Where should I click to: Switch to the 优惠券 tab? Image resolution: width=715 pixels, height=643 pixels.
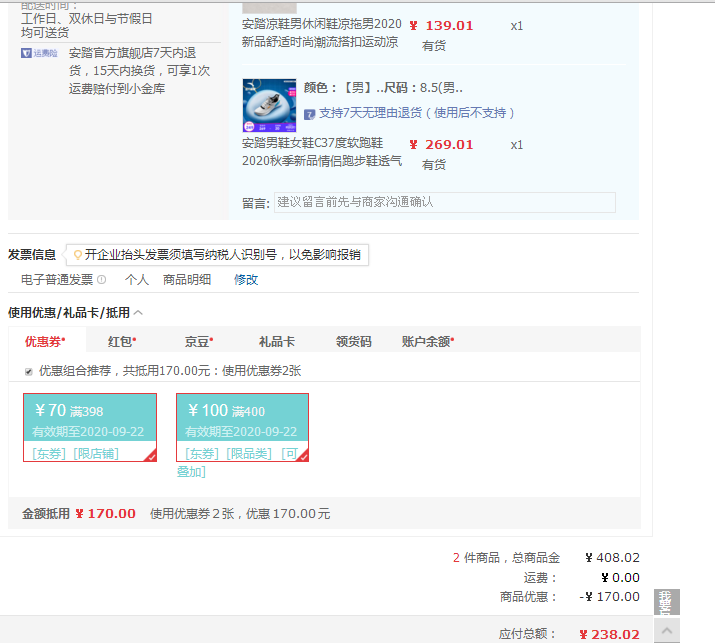[x=45, y=341]
